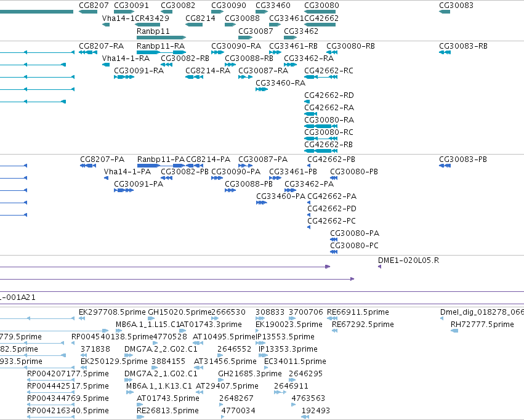Select the CG33460-RA transcript

click(x=262, y=89)
